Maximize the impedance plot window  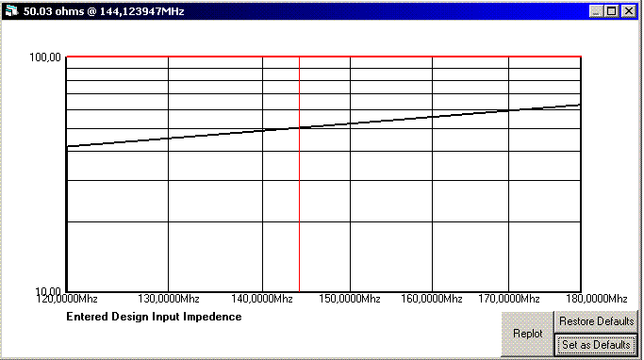(x=611, y=11)
